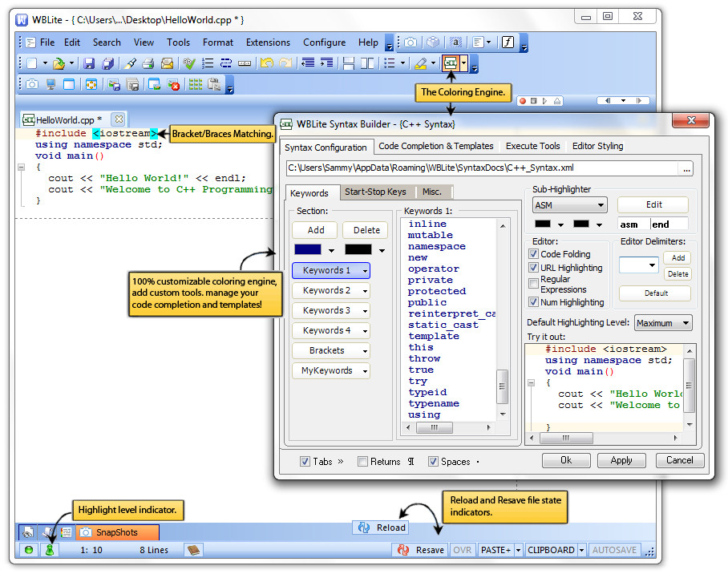
Task: Click the Print icon in toolbar
Action: 148,63
